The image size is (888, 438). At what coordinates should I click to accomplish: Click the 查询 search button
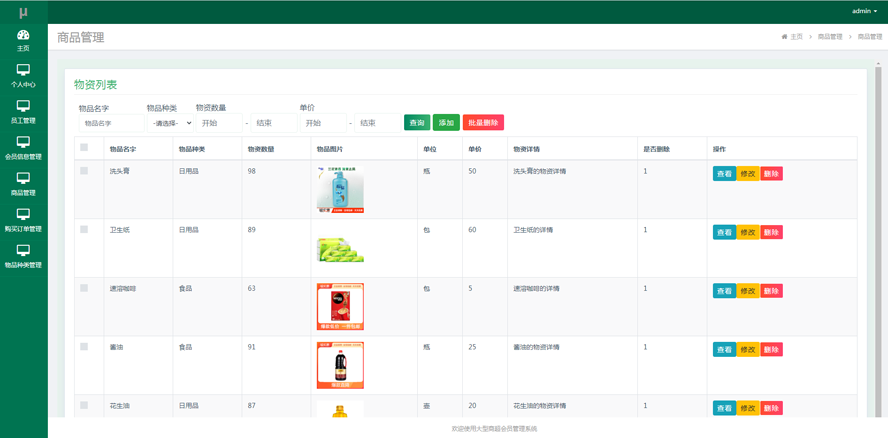417,122
